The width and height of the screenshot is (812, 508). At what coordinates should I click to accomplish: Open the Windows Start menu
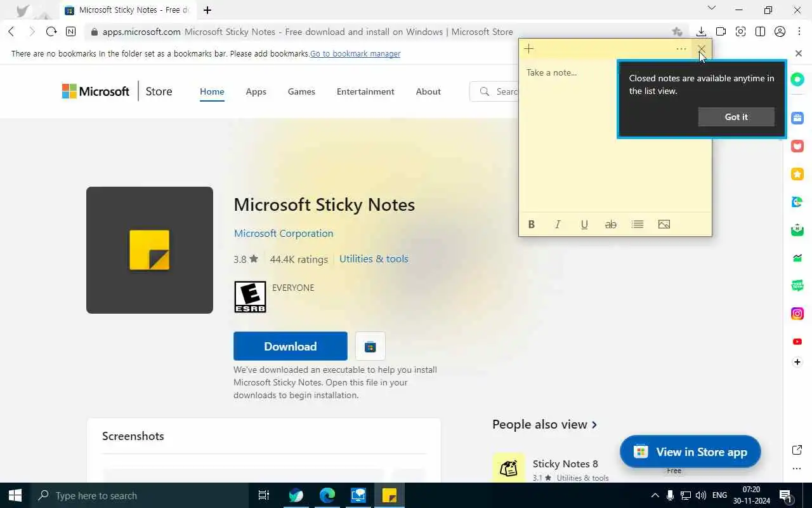(15, 495)
